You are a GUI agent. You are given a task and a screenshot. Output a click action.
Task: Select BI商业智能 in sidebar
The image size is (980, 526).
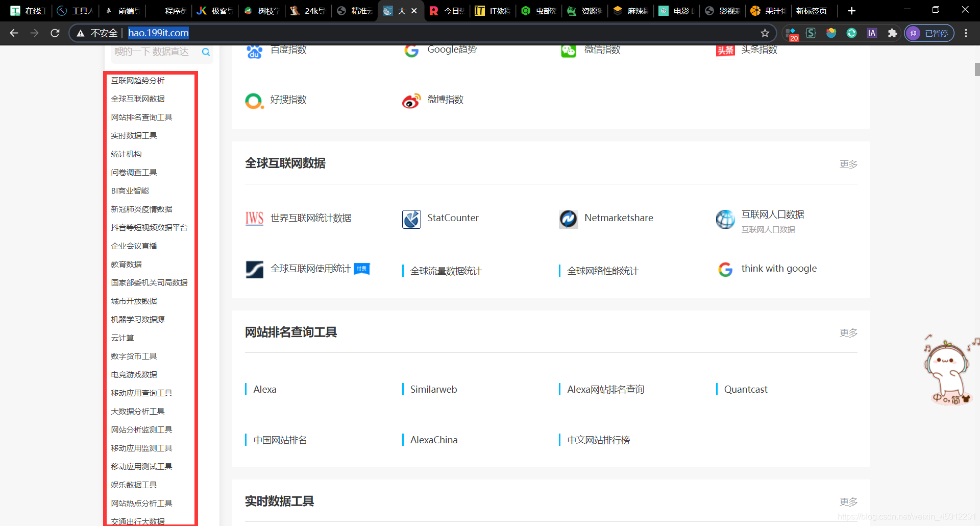pos(130,191)
